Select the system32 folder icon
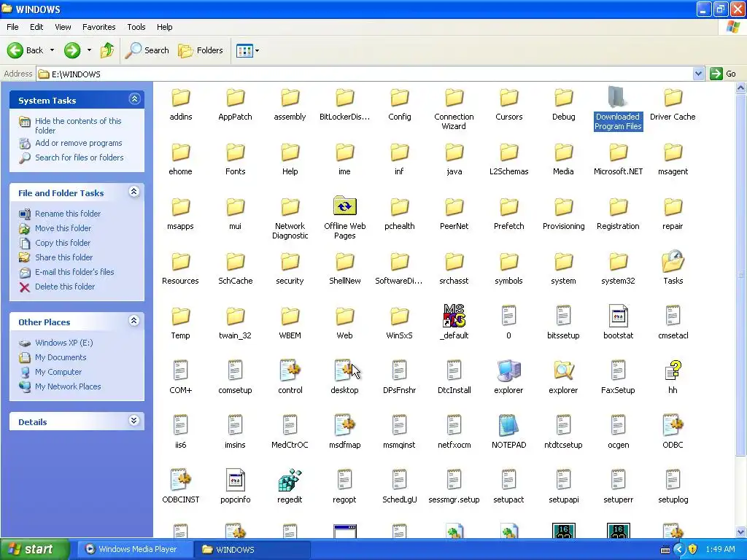 pos(619,261)
